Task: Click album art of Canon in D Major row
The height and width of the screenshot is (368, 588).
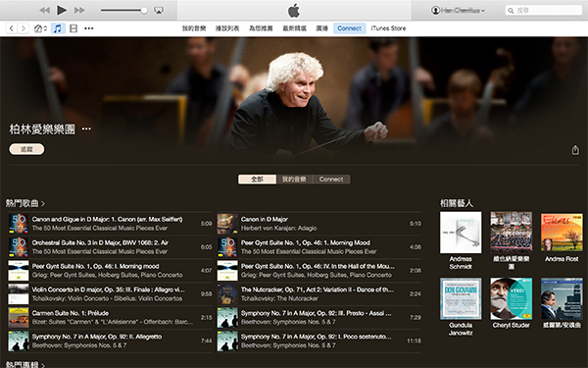Action: 227,224
